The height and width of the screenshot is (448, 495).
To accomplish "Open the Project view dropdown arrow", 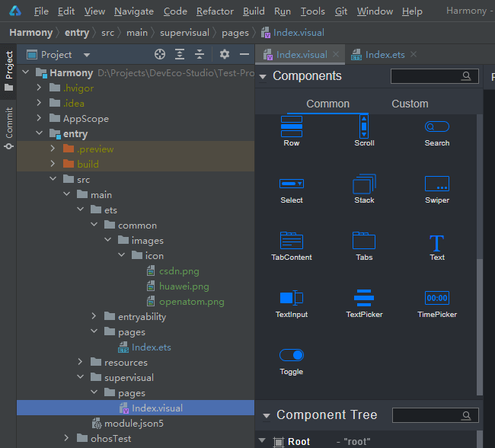I will tap(87, 55).
